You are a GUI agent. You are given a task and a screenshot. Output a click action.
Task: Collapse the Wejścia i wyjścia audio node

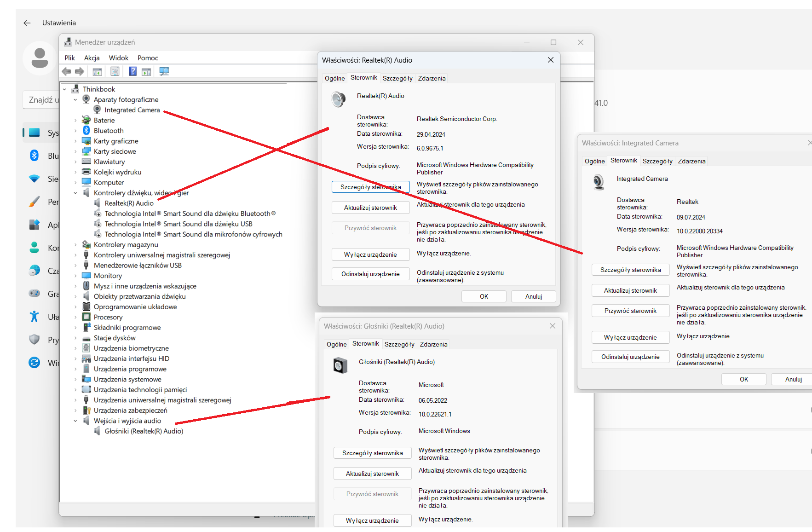tap(75, 421)
